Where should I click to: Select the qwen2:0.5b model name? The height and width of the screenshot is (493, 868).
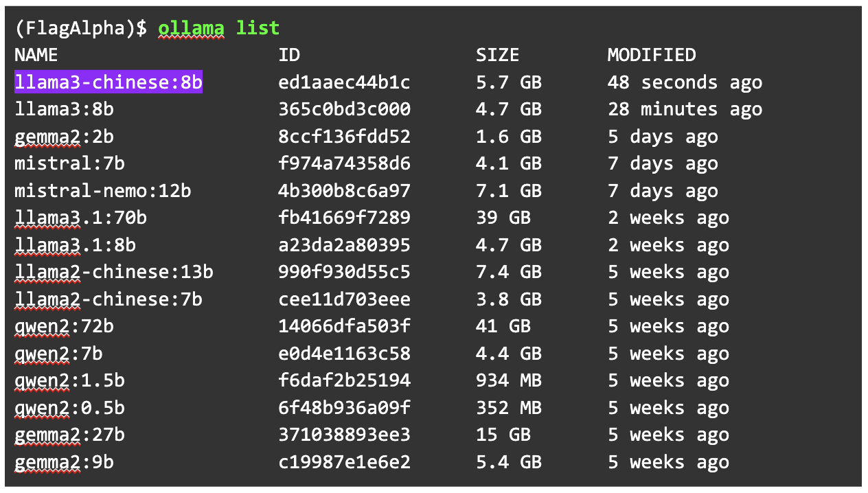[69, 408]
